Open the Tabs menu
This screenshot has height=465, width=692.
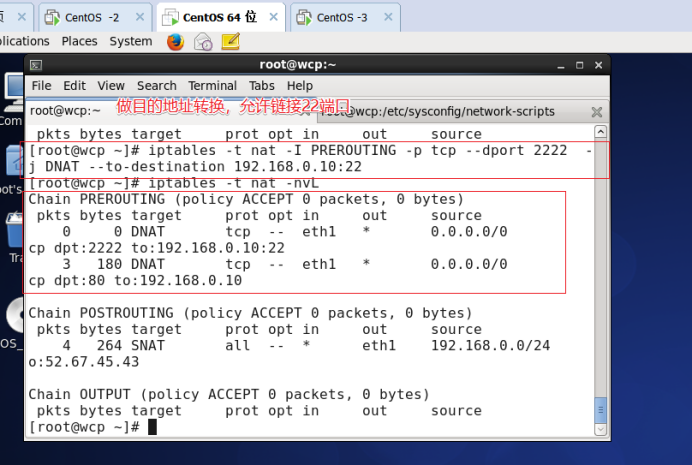262,86
